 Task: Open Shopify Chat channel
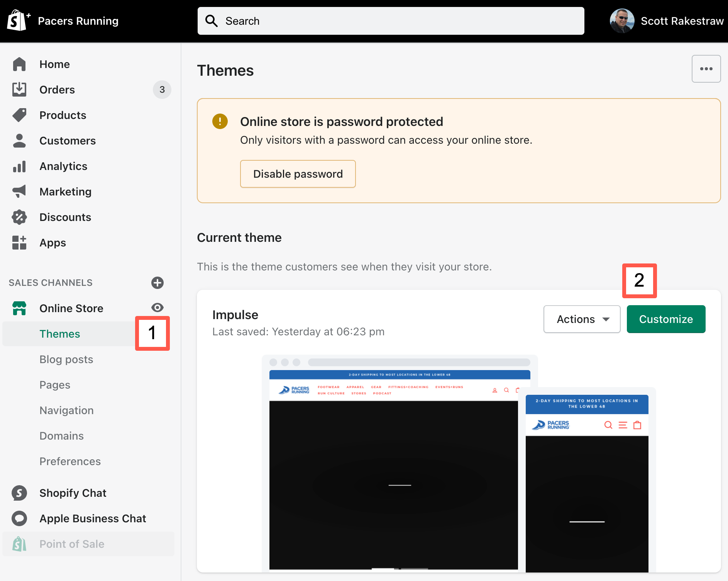click(x=73, y=493)
